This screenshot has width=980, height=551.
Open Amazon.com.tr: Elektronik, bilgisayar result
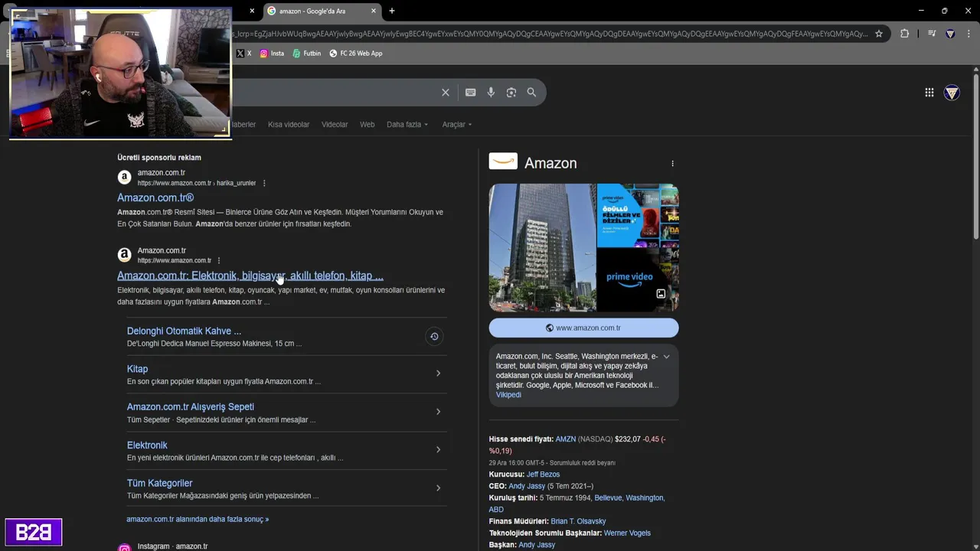[250, 275]
